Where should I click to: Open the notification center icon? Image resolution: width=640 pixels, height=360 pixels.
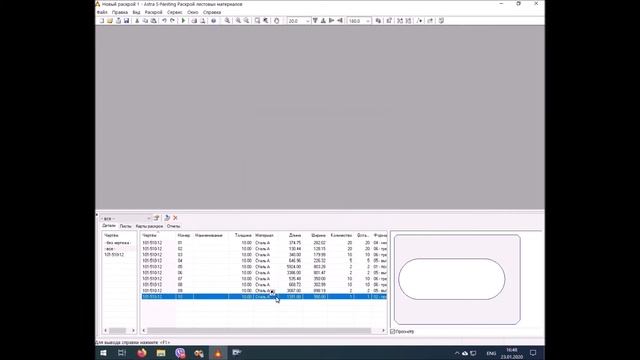coord(533,353)
